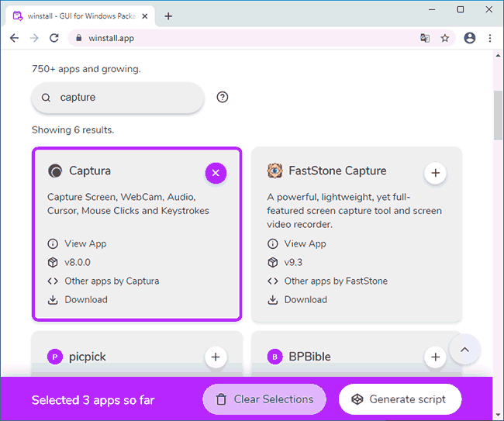Click code brackets icon for FastStone publisher
This screenshot has width=504, height=421.
(273, 281)
